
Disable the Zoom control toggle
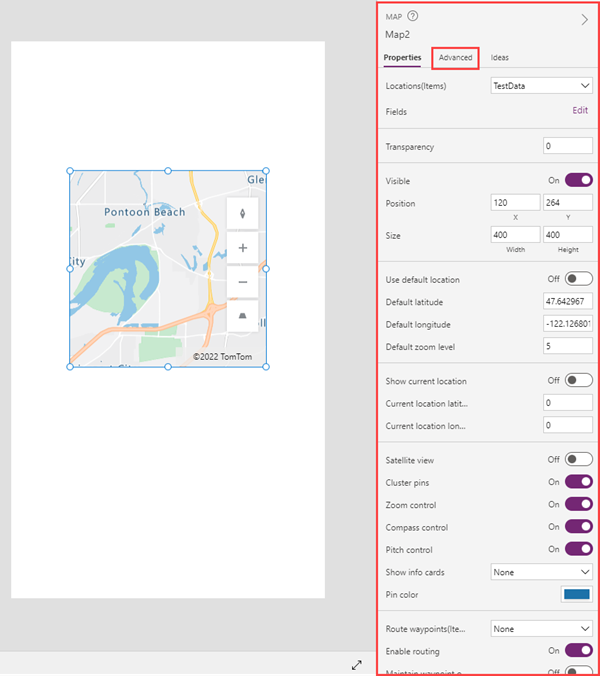[579, 504]
